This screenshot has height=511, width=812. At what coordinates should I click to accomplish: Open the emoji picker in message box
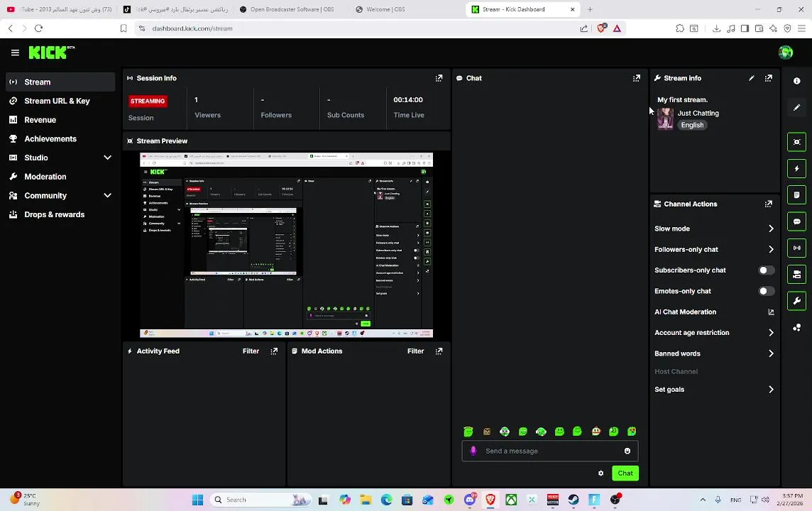pos(627,451)
